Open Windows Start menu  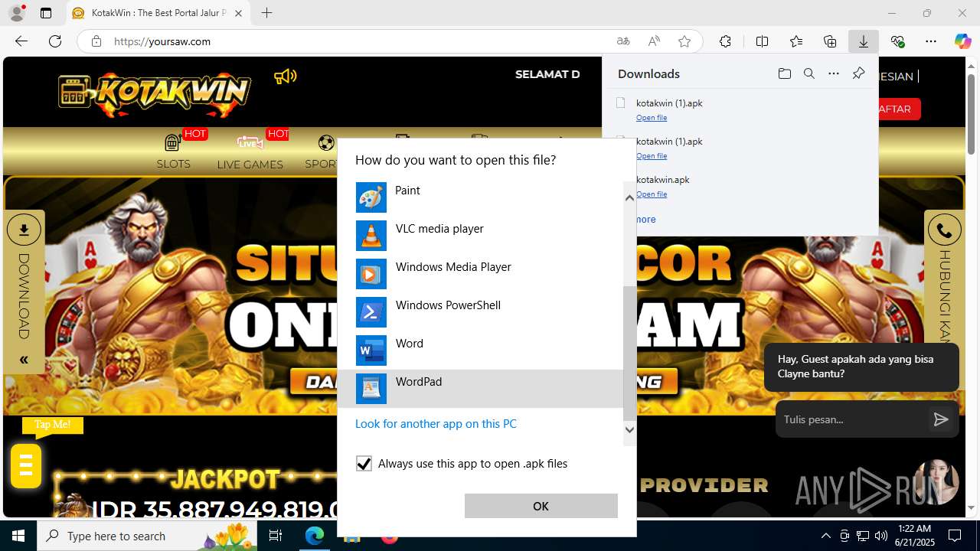(18, 536)
